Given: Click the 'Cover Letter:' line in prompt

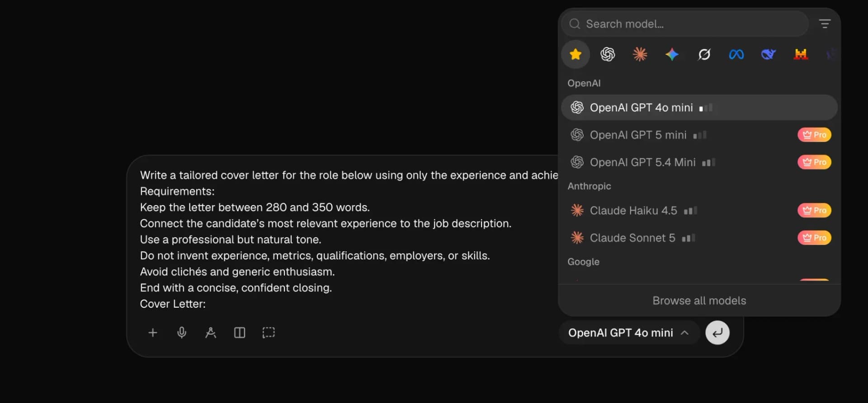Looking at the screenshot, I should (x=173, y=304).
